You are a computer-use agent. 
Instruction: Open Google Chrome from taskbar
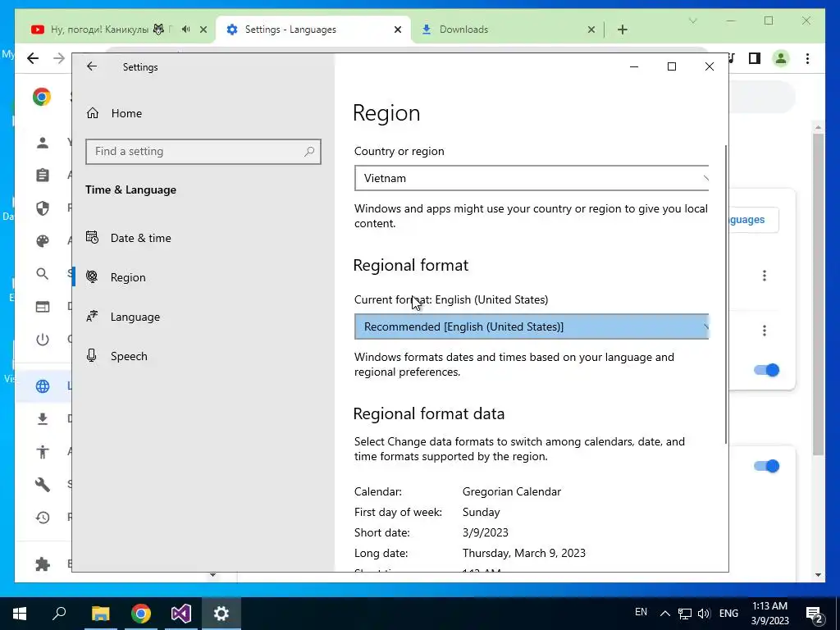(141, 614)
